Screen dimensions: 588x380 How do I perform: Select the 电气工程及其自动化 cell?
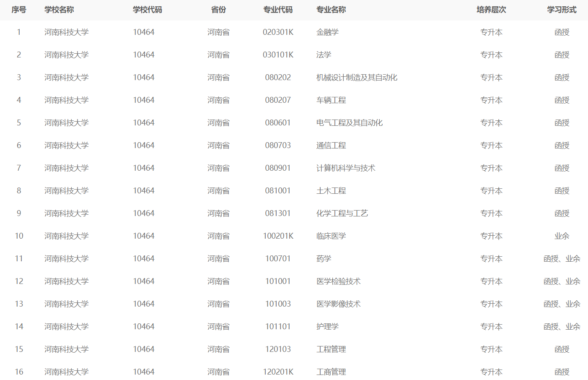(x=350, y=123)
